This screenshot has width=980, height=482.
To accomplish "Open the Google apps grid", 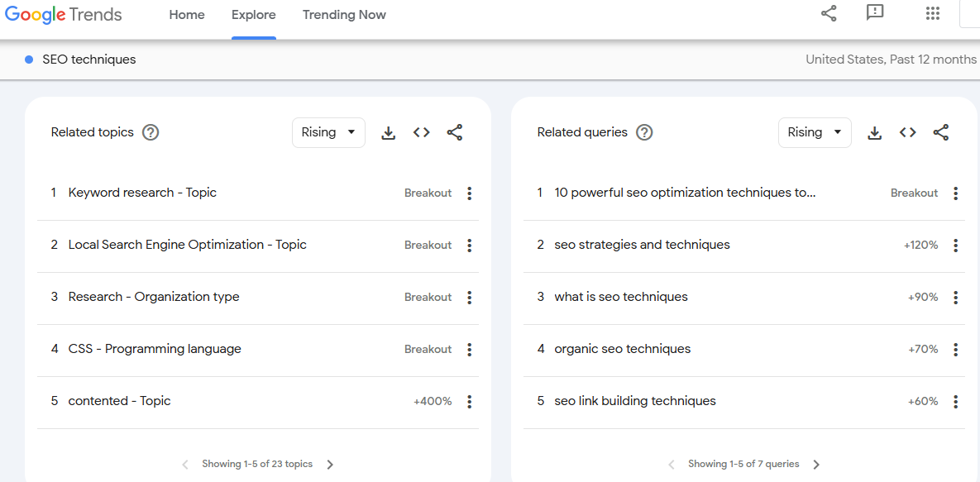I will point(933,14).
